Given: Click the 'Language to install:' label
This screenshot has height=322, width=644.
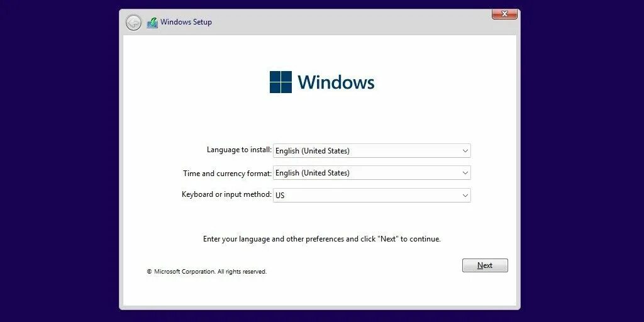Looking at the screenshot, I should tap(239, 150).
